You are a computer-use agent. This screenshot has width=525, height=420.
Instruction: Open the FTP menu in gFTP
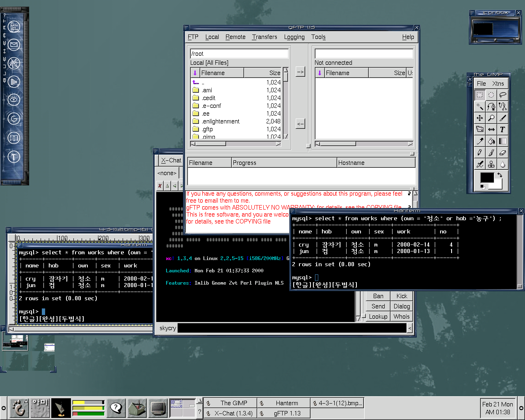coord(193,37)
